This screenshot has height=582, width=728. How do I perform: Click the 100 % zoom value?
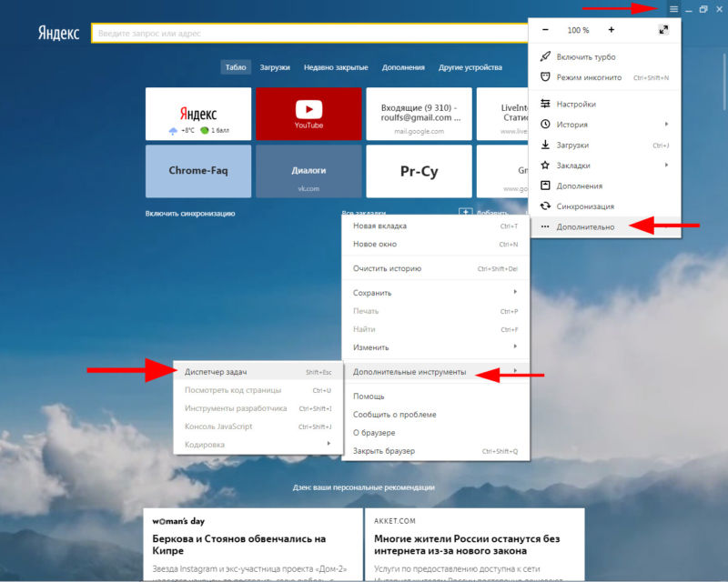tap(578, 30)
